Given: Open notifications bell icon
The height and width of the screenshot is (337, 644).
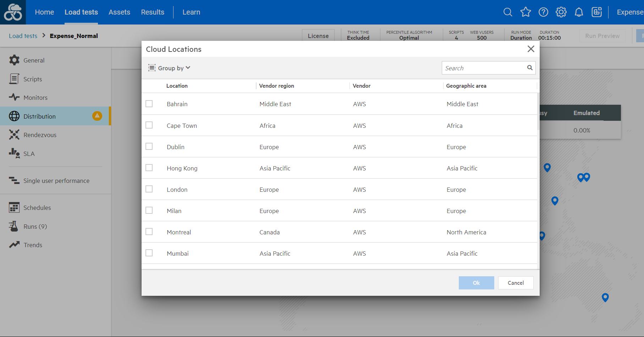Looking at the screenshot, I should tap(579, 12).
